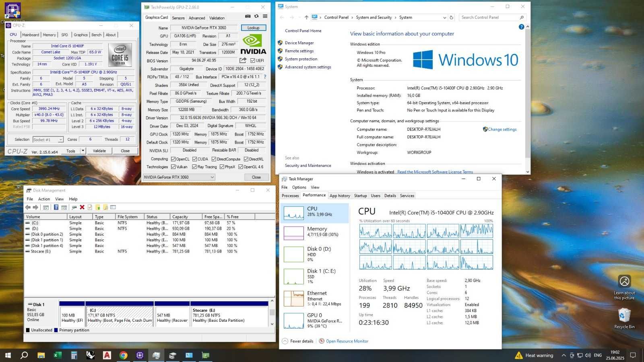The height and width of the screenshot is (362, 644).
Task: Click the connect/rescan plug icon in Disk Management toolbar
Action: coord(74,208)
